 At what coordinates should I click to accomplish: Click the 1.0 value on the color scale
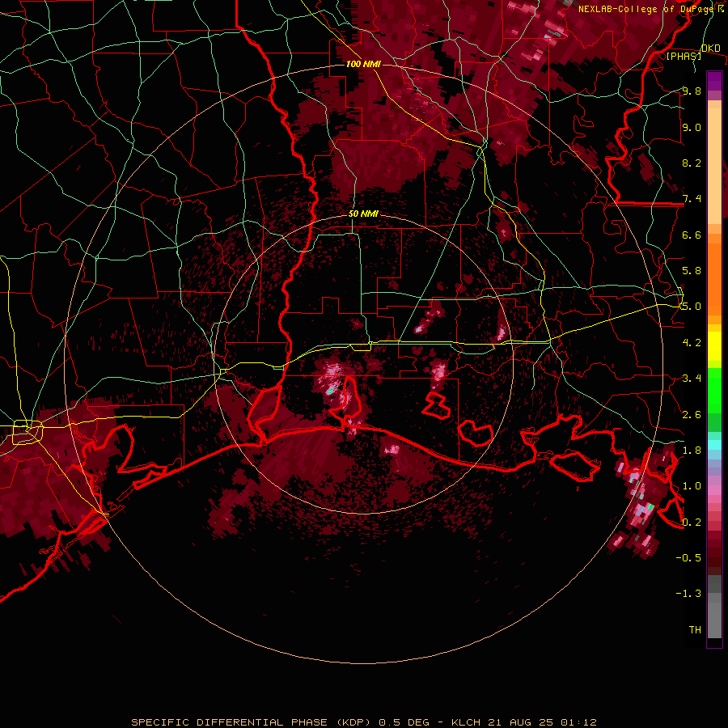pyautogui.click(x=692, y=486)
